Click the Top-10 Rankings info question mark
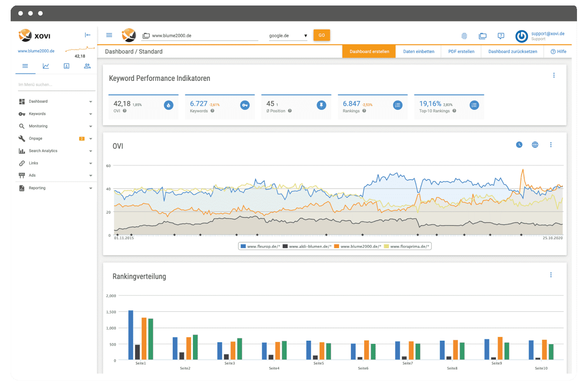Image resolution: width=588 pixels, height=392 pixels. click(454, 111)
